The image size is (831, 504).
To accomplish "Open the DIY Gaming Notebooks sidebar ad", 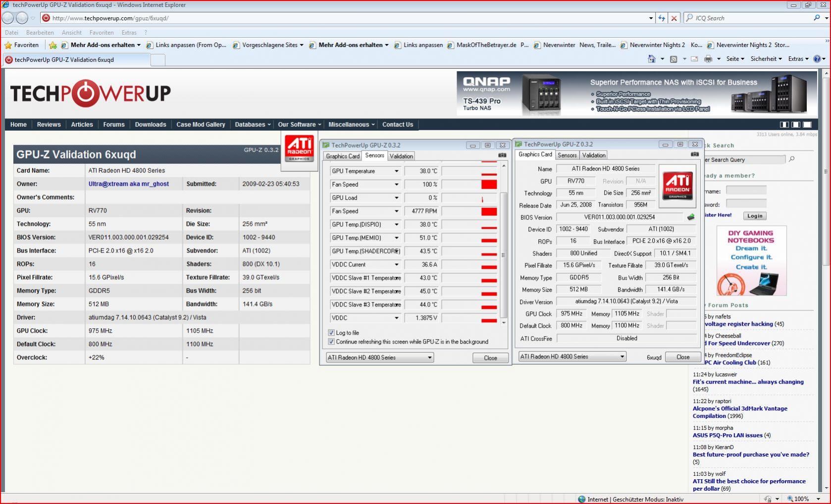I will click(751, 261).
